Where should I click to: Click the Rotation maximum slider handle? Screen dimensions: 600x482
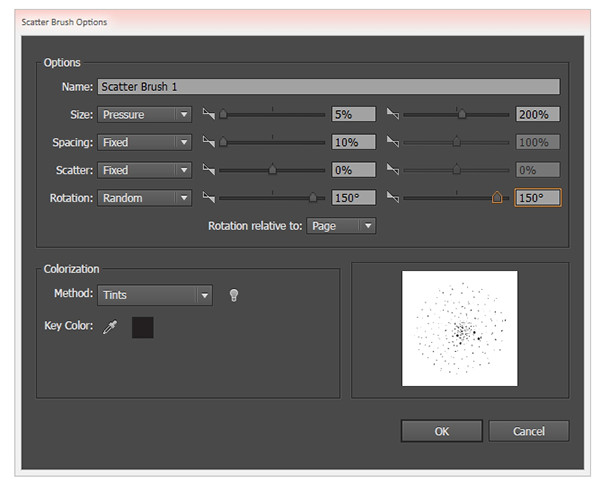point(497,198)
